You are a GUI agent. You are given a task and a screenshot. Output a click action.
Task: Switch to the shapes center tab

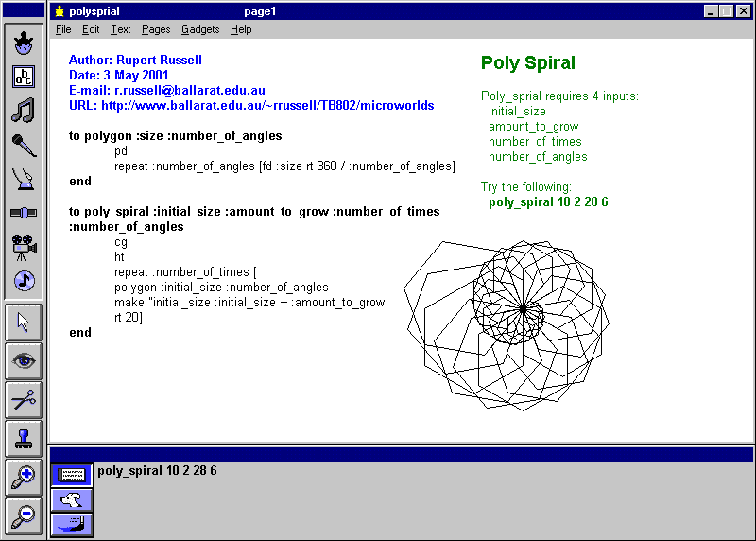pos(72,500)
